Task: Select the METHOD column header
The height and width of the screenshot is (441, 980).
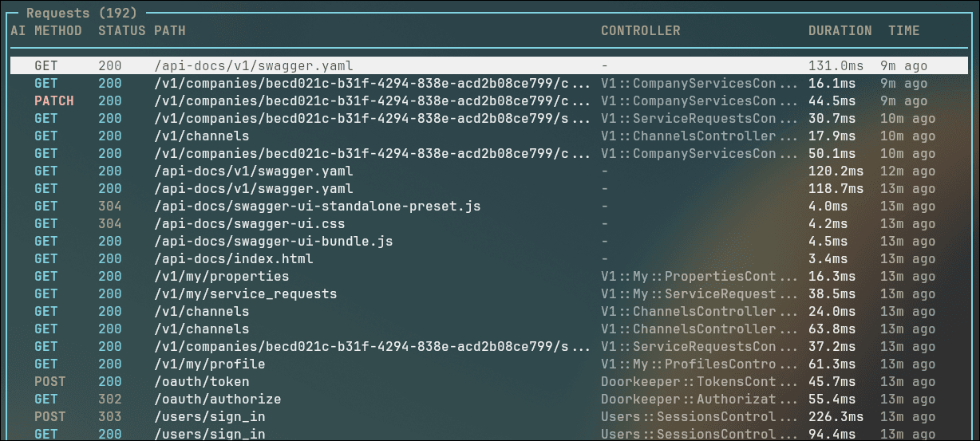Action: click(58, 31)
